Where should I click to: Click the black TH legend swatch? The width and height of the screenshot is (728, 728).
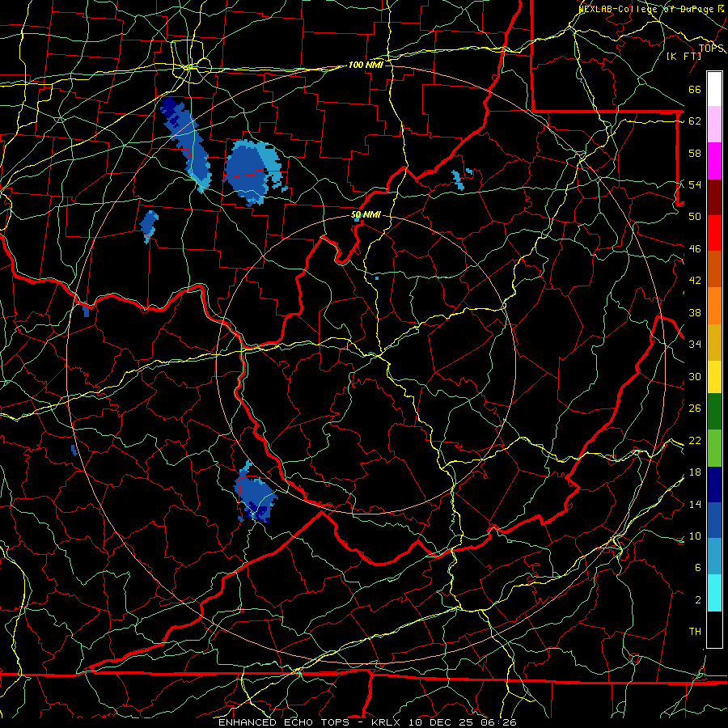pos(714,629)
